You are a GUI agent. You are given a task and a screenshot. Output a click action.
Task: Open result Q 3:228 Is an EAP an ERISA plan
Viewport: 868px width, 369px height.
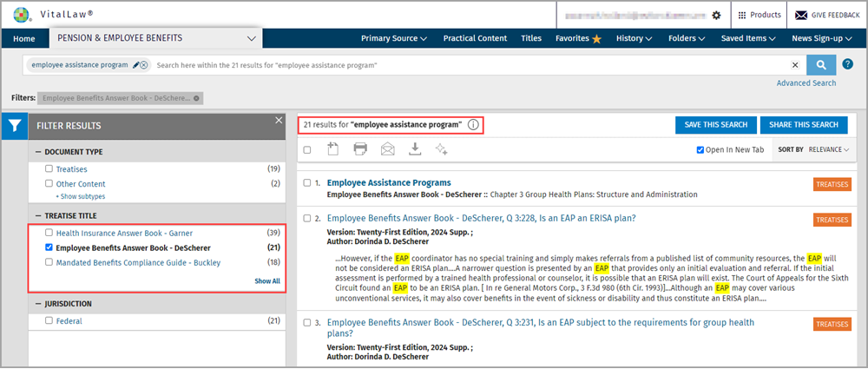tap(482, 218)
